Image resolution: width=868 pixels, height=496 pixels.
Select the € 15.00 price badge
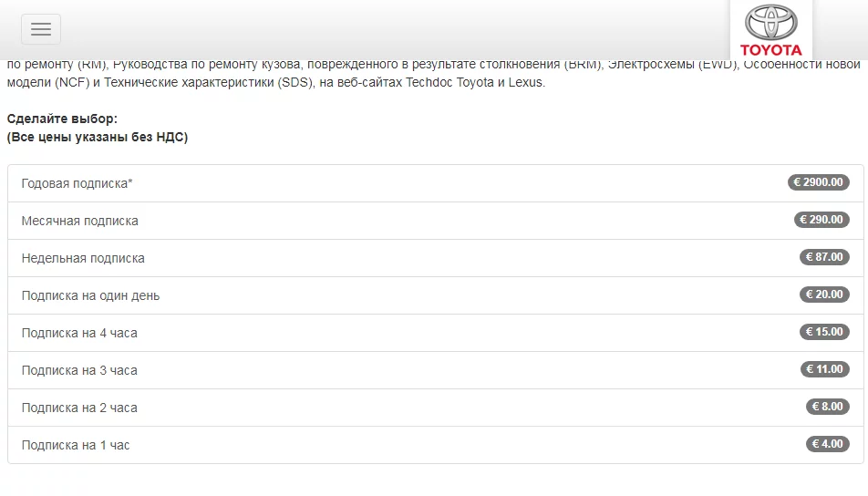(824, 332)
